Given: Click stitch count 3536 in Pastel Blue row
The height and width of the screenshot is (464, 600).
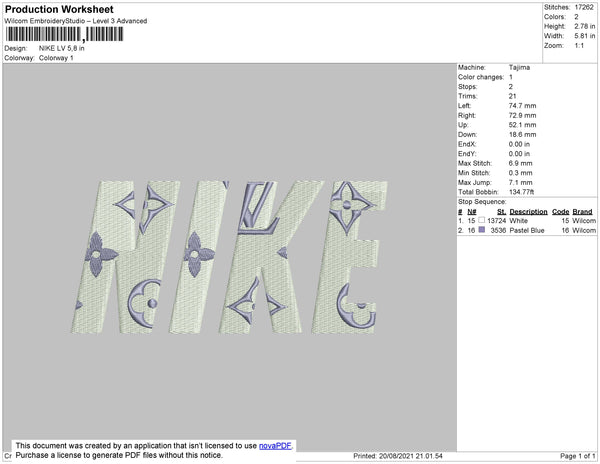Looking at the screenshot, I should pyautogui.click(x=498, y=230).
